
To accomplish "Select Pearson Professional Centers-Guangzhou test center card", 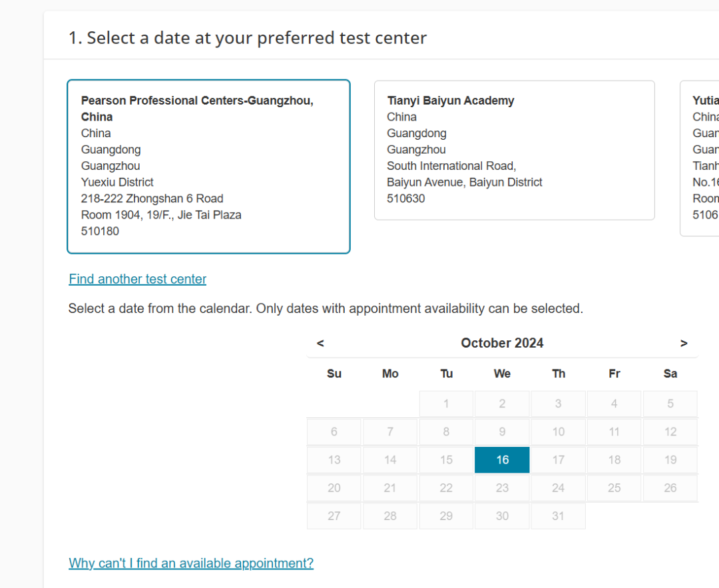I will (208, 166).
